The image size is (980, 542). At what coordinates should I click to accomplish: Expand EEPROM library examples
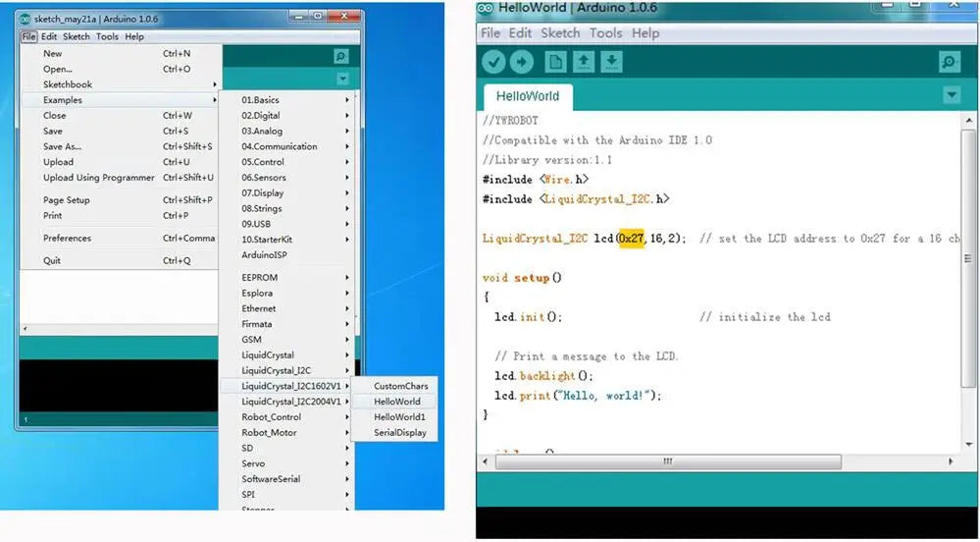pyautogui.click(x=286, y=277)
